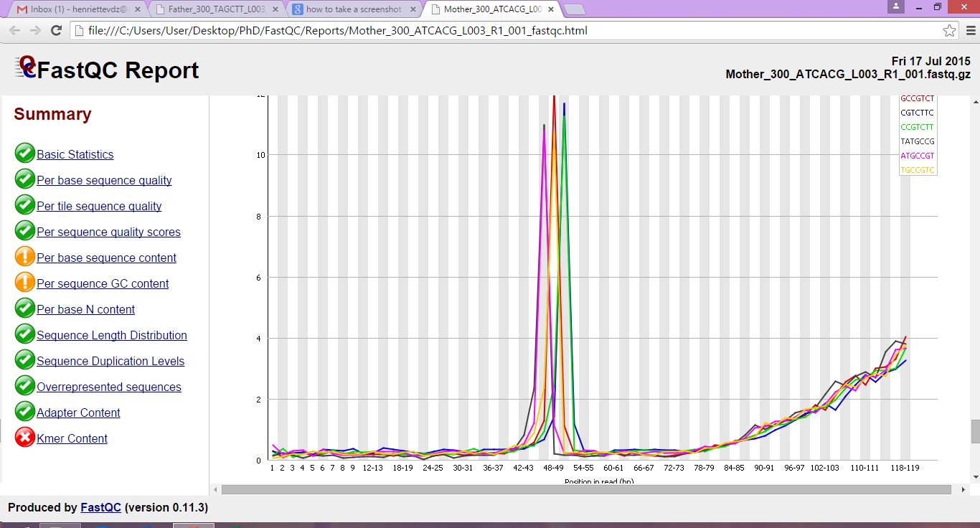Jump to Sequence Length Distribution

click(x=112, y=335)
